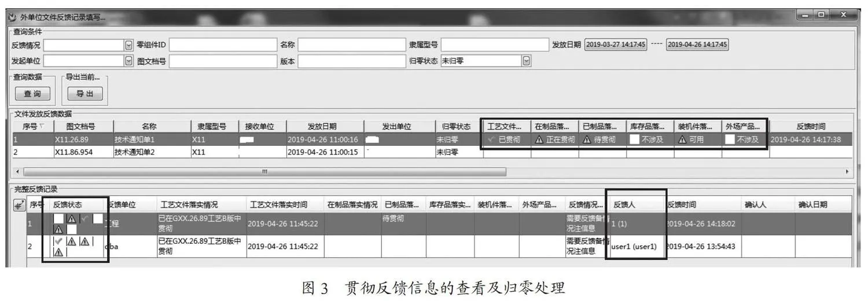The height and width of the screenshot is (301, 868).
Task: Focus the 图文档号 input field
Action: pyautogui.click(x=223, y=61)
